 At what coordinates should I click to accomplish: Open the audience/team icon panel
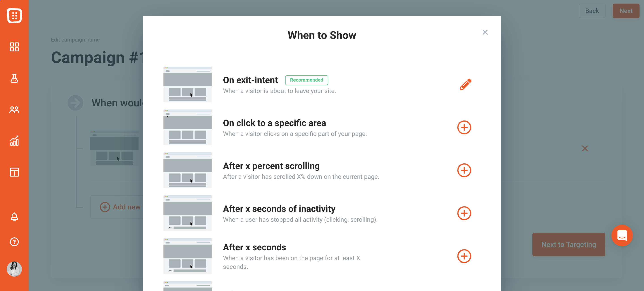14,110
